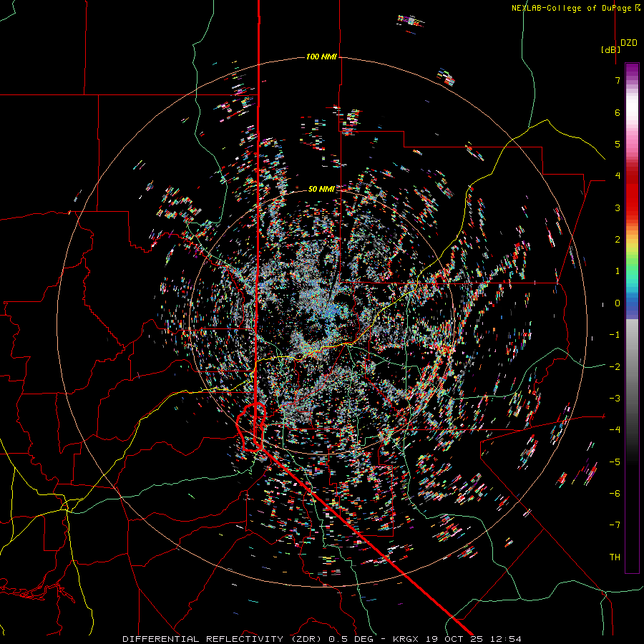Click the Differential Reflectivity KRGX caption

point(322,639)
